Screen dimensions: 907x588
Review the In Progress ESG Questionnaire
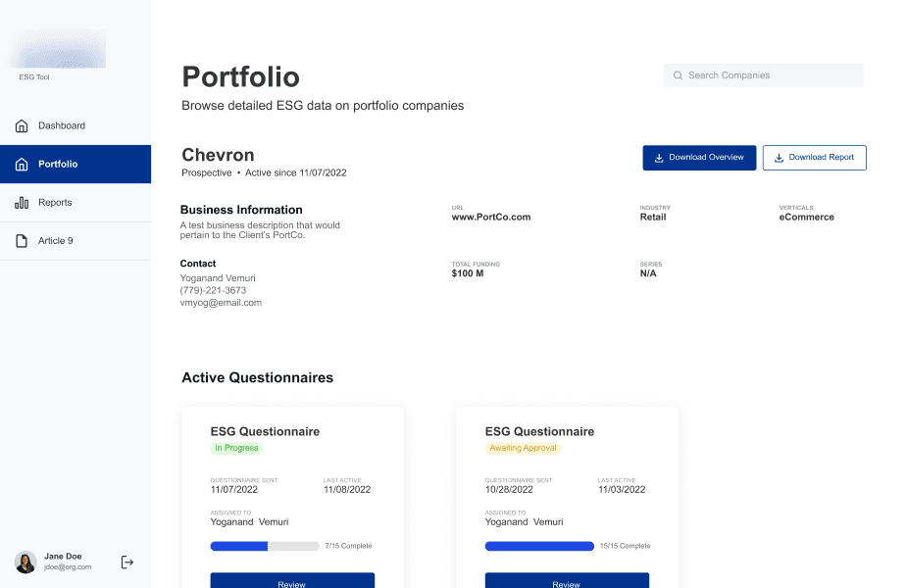click(292, 580)
